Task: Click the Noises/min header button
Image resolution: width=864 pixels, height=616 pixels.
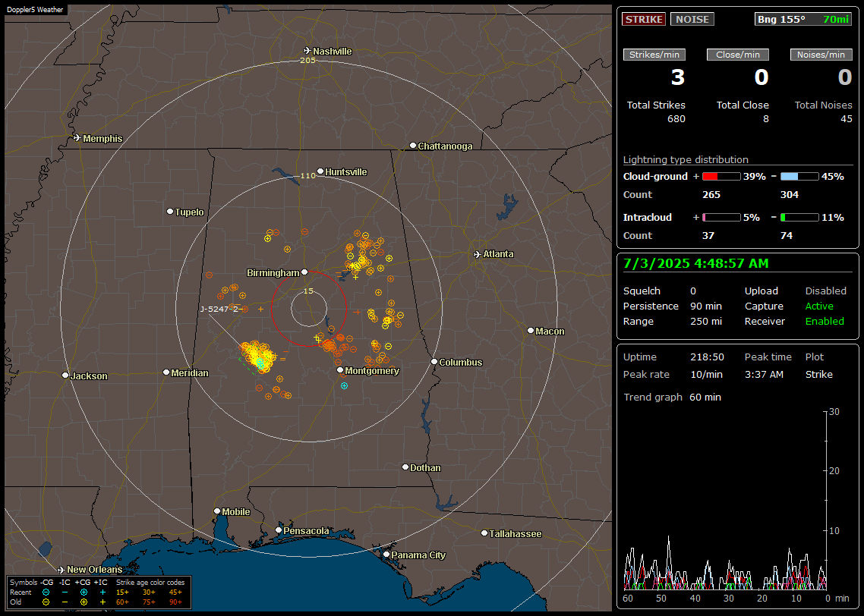Action: 821,55
